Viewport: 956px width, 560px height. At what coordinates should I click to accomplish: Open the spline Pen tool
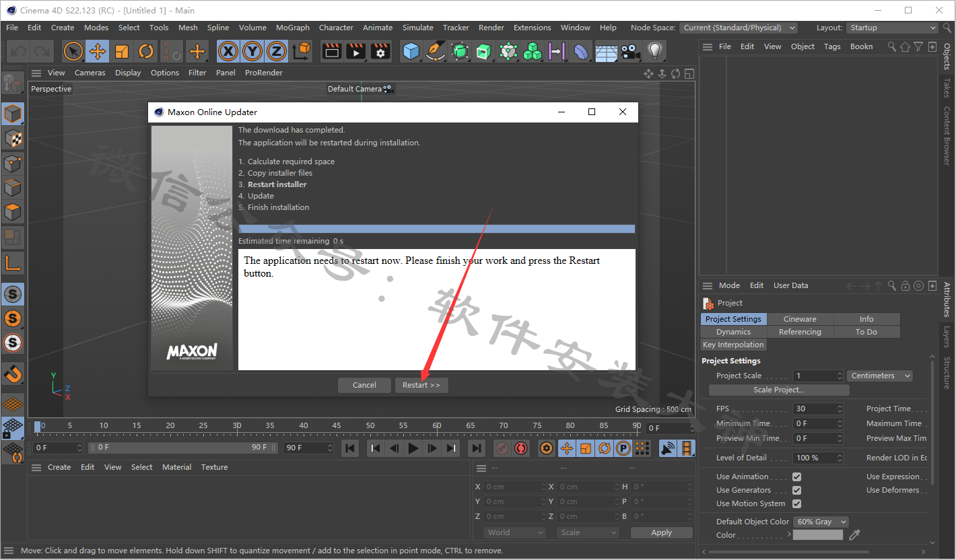tap(436, 51)
